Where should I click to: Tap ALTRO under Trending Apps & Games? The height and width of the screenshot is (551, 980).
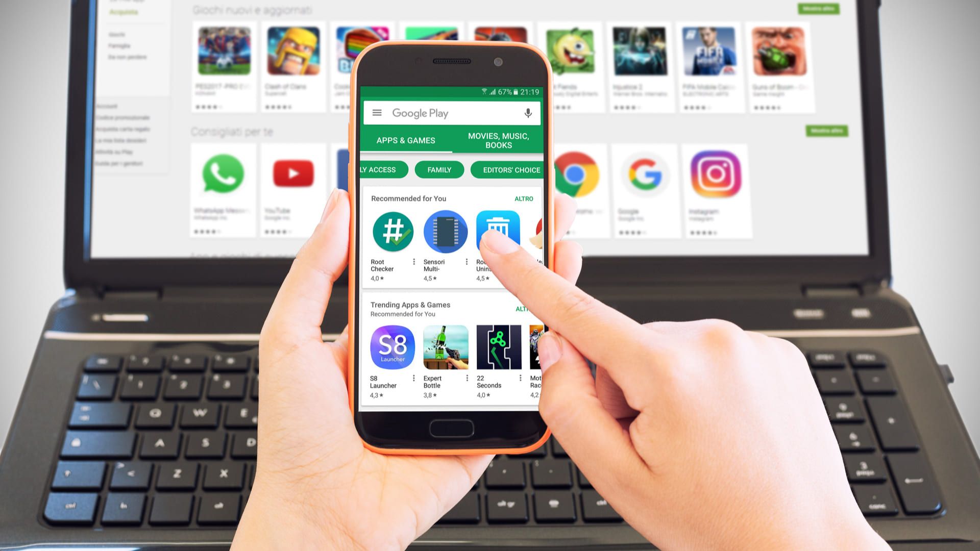tap(524, 309)
